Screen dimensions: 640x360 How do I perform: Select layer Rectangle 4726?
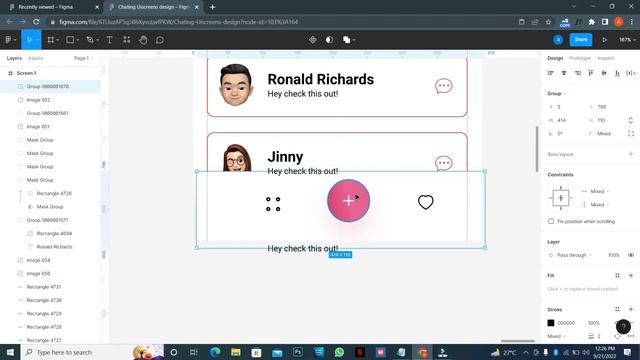(x=54, y=193)
